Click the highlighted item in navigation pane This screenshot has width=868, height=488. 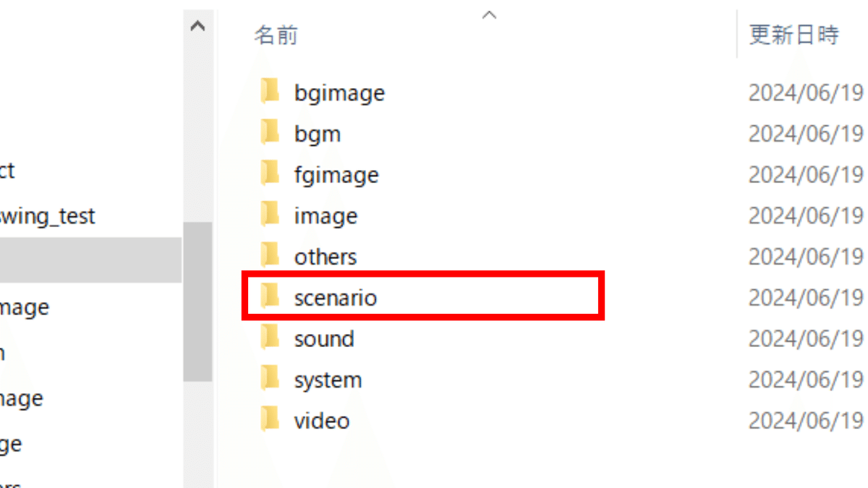pyautogui.click(x=90, y=260)
